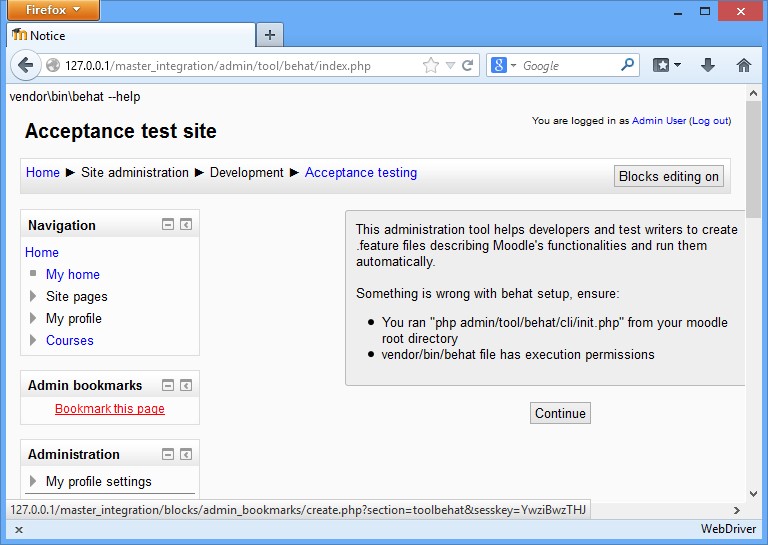Expand the Site pages tree node
768x545 pixels.
[33, 296]
